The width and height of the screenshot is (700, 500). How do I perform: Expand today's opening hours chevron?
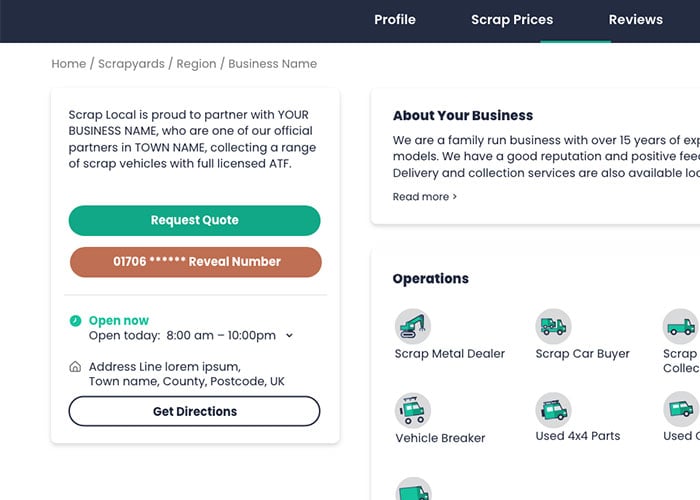290,336
